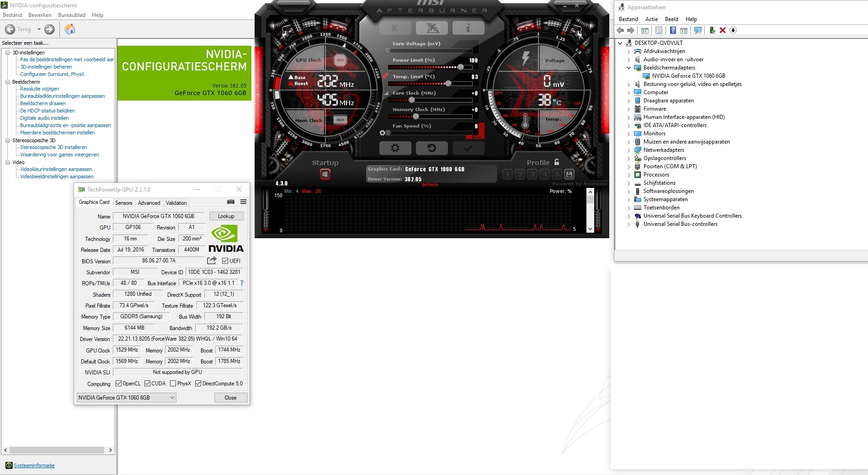Toggle the action pane icon in Apparaatbeheer toolbar
Viewport: 868px width, 475px height.
point(684,31)
